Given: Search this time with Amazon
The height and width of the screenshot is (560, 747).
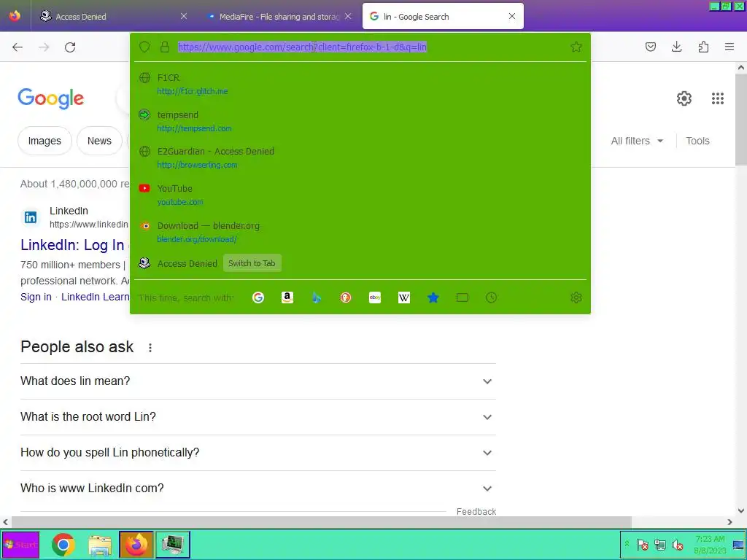Looking at the screenshot, I should point(287,297).
